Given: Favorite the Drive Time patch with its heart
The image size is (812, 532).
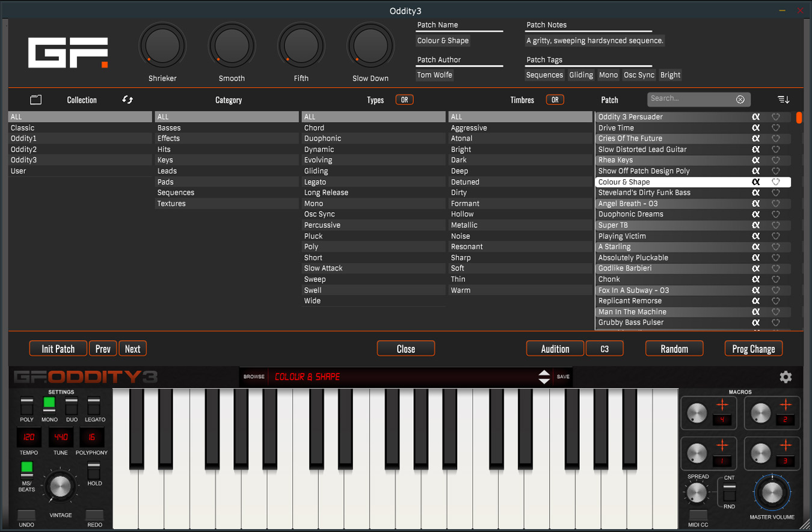Looking at the screenshot, I should [776, 128].
